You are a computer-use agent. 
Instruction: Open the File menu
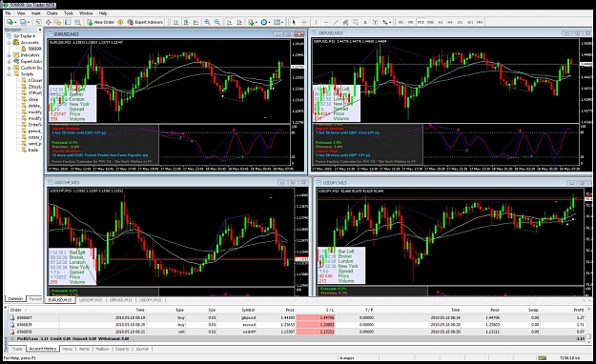pos(8,13)
